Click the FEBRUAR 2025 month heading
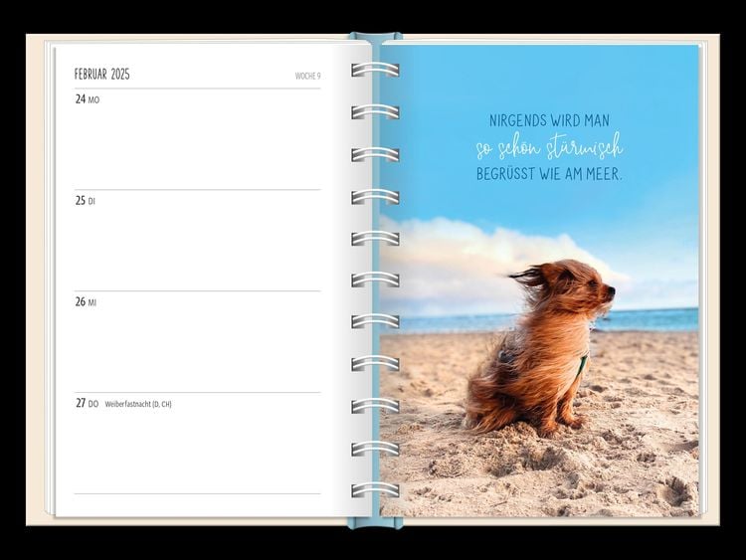 (101, 75)
